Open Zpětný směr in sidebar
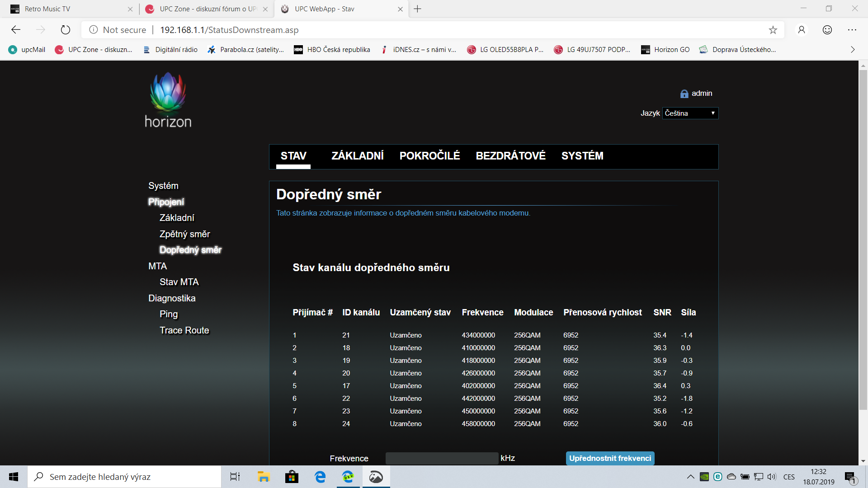The width and height of the screenshot is (868, 488). click(184, 234)
